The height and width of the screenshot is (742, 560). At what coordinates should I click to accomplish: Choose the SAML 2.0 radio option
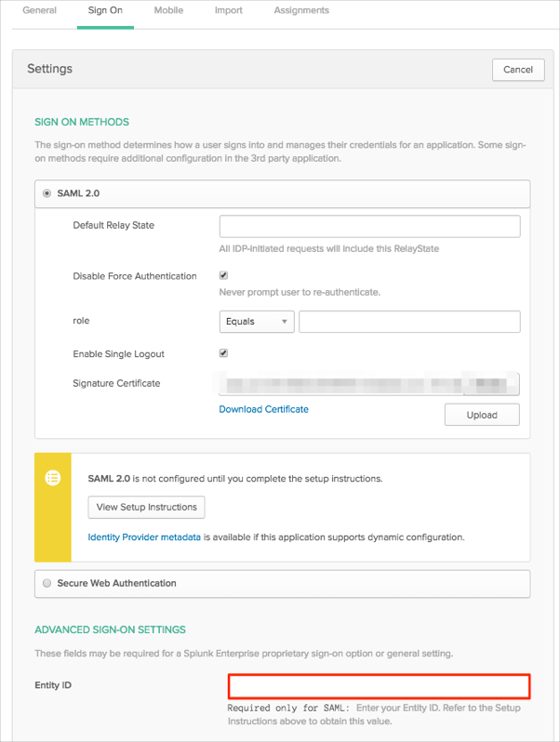pyautogui.click(x=47, y=194)
